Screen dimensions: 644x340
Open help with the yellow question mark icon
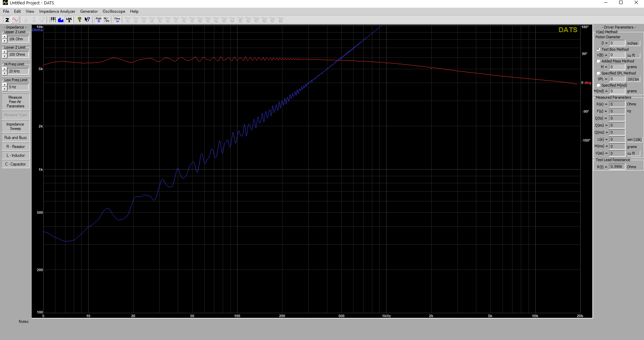point(79,20)
